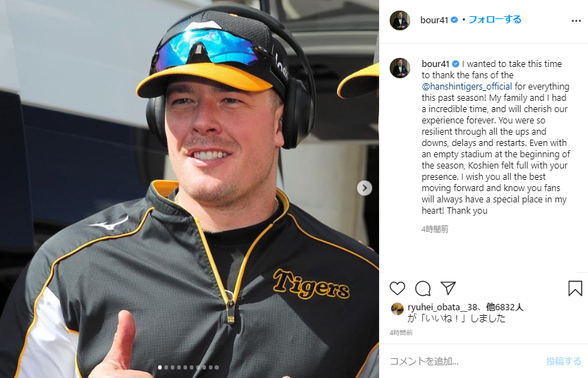Open ryuhei_obata__38 liker avatar
Image resolution: width=588 pixels, height=378 pixels.
click(x=397, y=309)
